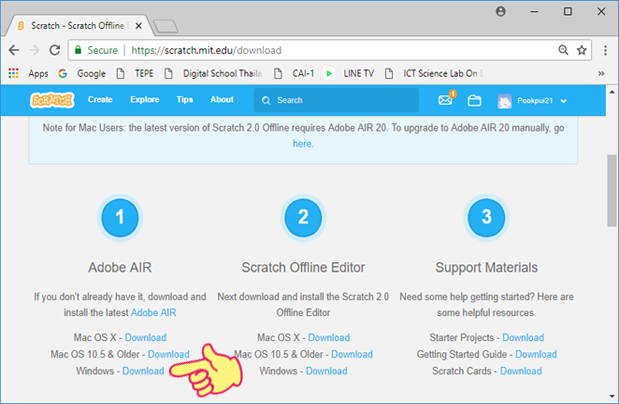The image size is (619, 404).
Task: Show more bookmarks with the double chevron
Action: pos(601,73)
